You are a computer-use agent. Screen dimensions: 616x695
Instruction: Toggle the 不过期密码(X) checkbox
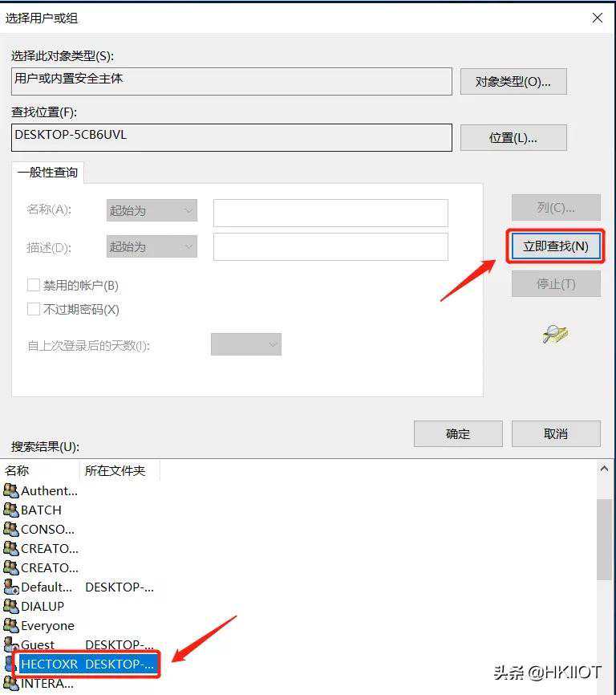pyautogui.click(x=33, y=308)
